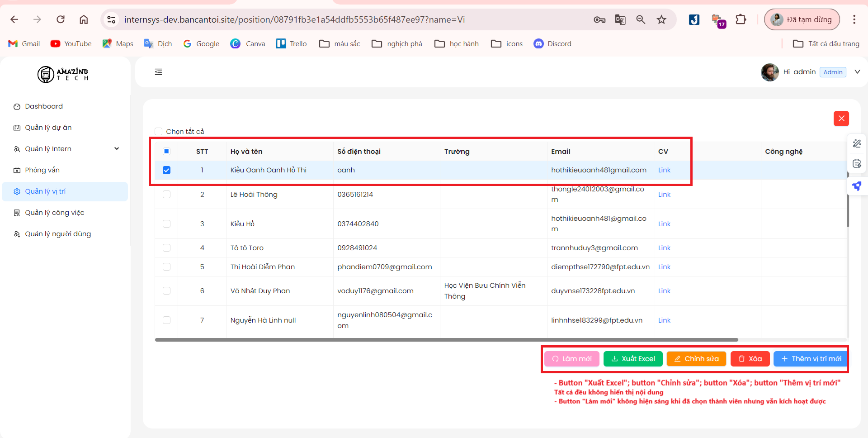Go to Dashboard in sidebar
Screen dimensions: 868x438
coord(44,106)
